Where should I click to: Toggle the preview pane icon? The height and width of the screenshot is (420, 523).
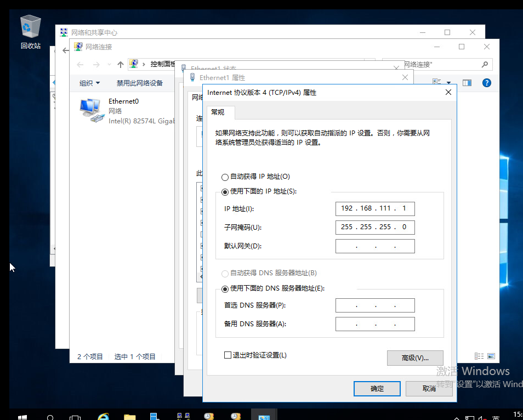[x=467, y=83]
